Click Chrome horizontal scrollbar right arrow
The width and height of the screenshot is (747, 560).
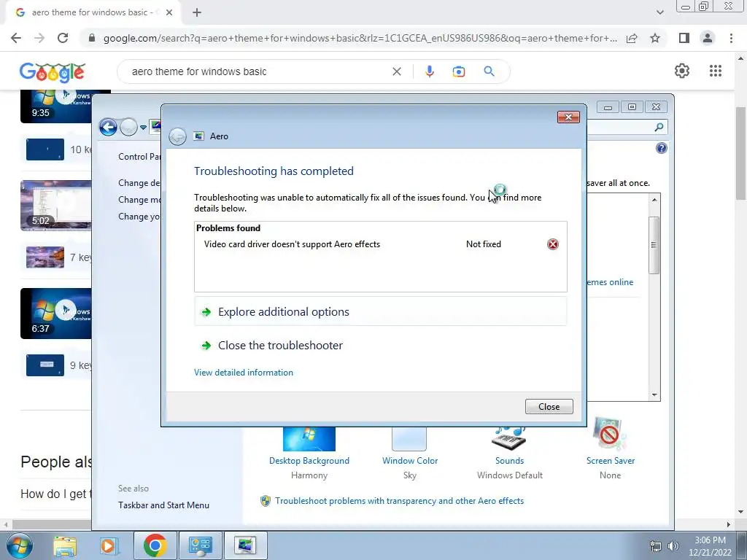tap(729, 524)
